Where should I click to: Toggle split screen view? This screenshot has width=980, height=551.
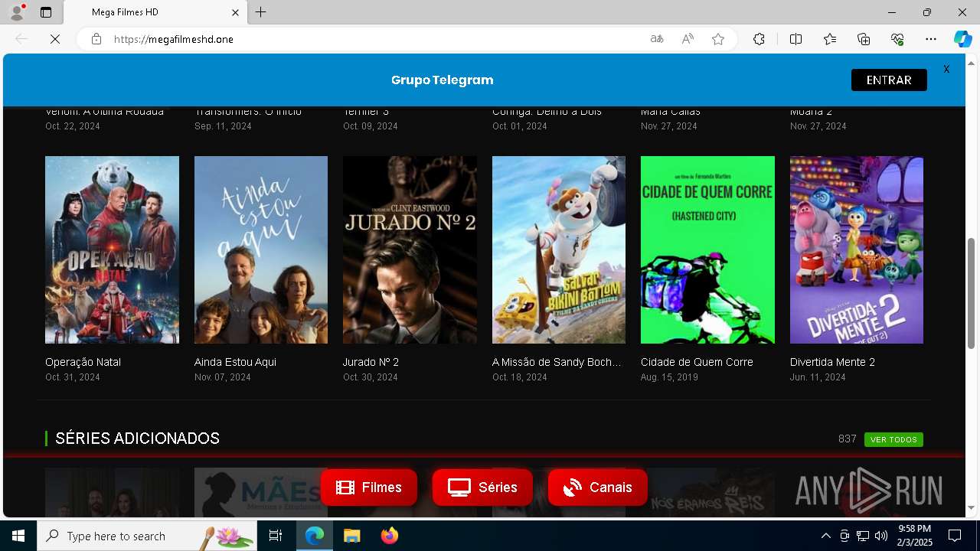click(x=795, y=39)
